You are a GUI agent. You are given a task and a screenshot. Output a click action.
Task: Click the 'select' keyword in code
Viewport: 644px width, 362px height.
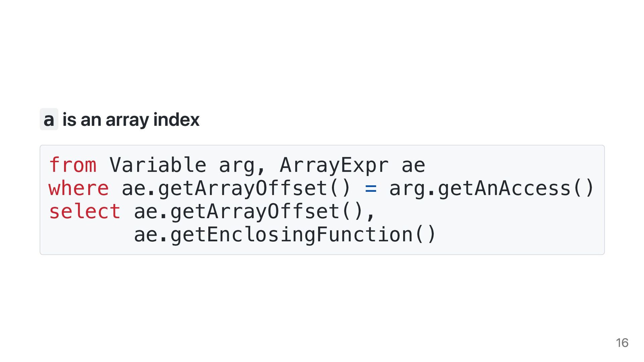click(85, 211)
